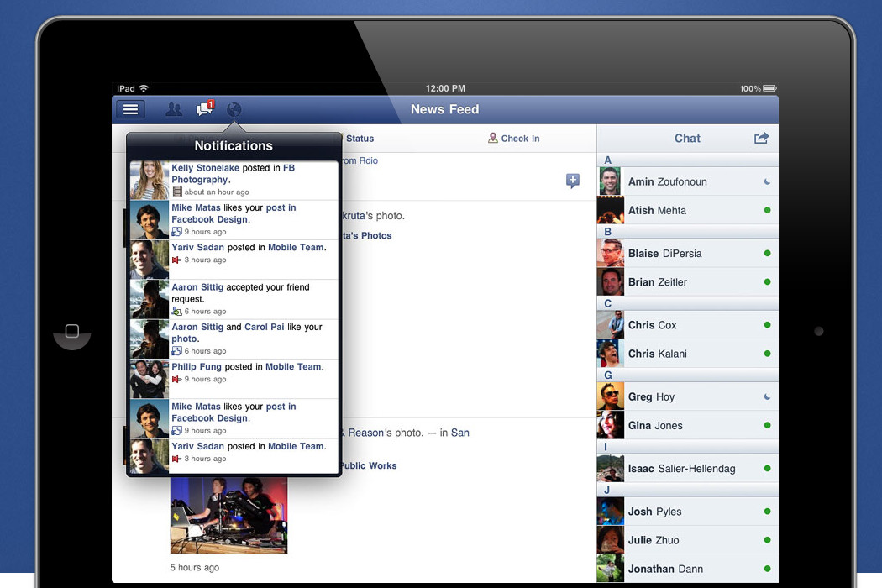The height and width of the screenshot is (588, 882).
Task: Tap the chat share arrow icon
Action: [x=761, y=138]
